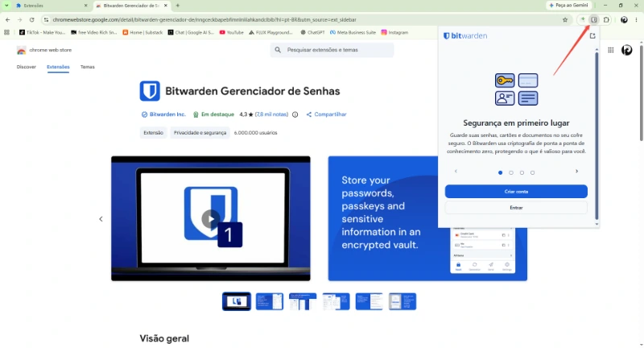The height and width of the screenshot is (348, 644).
Task: Open the Chrome profile avatar in toolbar
Action: (x=624, y=19)
